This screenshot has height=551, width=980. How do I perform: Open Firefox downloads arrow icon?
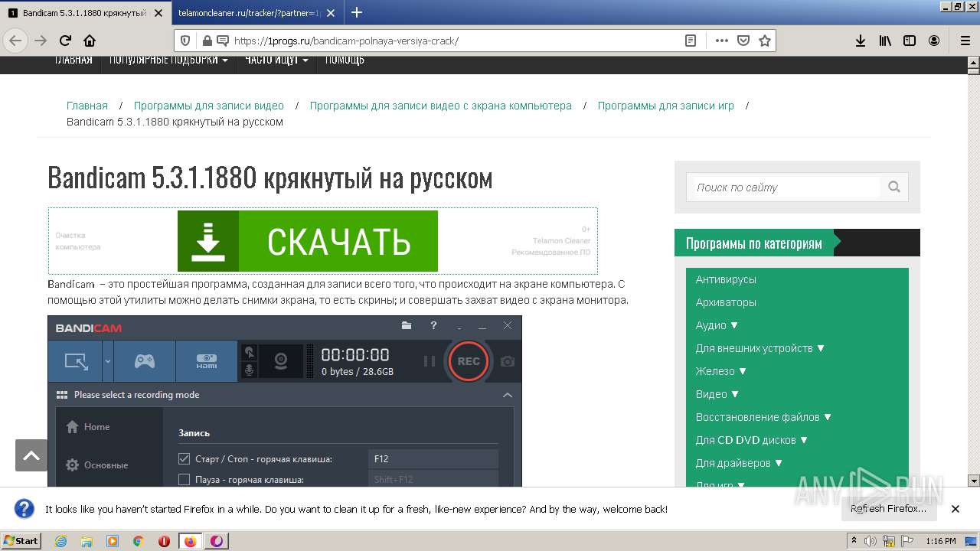(861, 41)
